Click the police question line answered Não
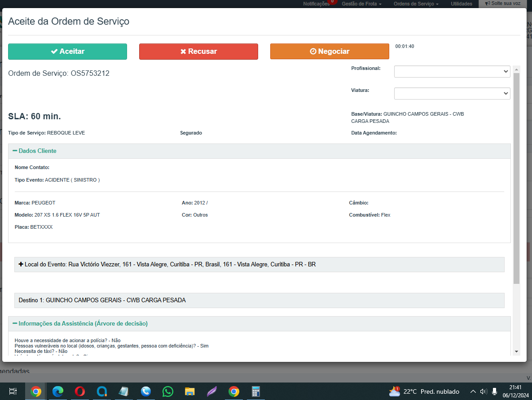The height and width of the screenshot is (400, 532). click(x=67, y=340)
